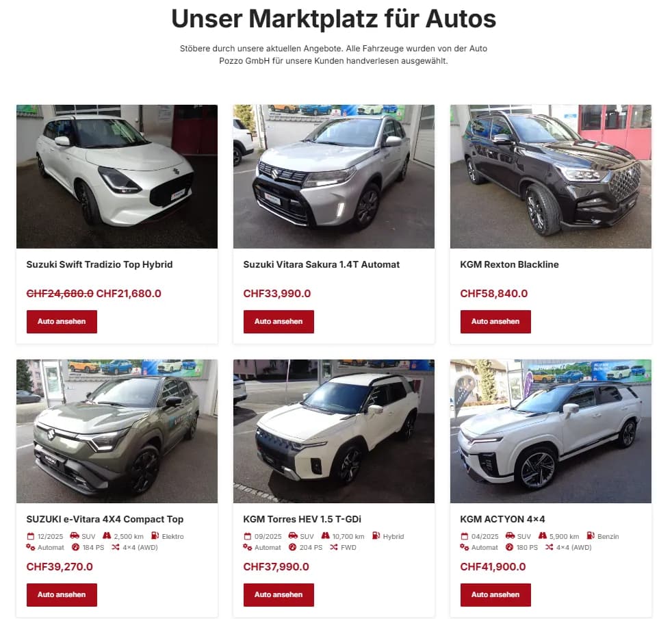Click gauge icon beside 180 PS
This screenshot has height=619, width=672.
pos(510,547)
